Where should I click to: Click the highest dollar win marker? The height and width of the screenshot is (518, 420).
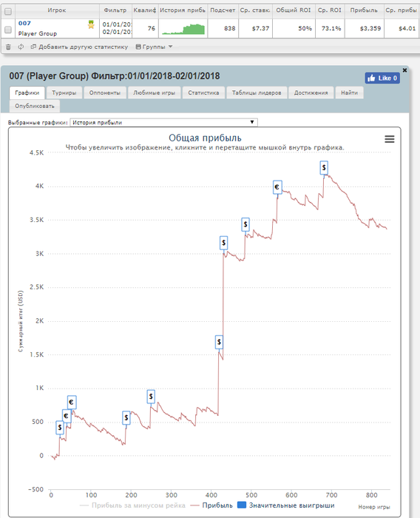pyautogui.click(x=324, y=168)
